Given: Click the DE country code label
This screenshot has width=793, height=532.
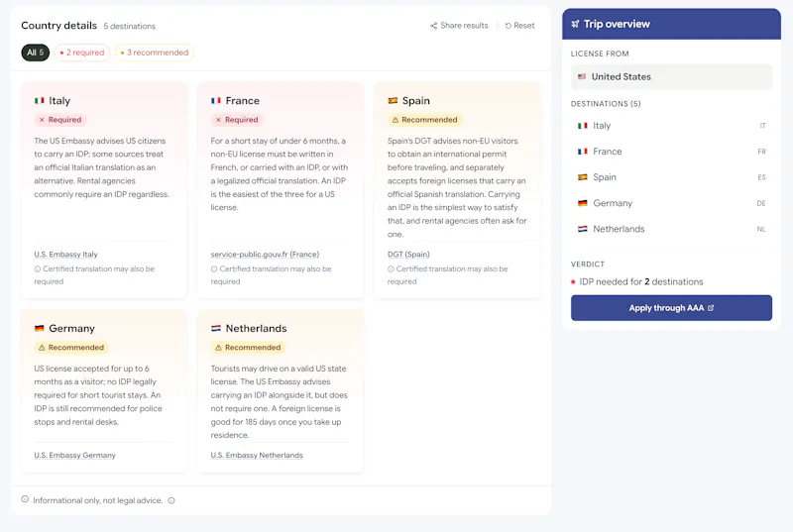Looking at the screenshot, I should coord(761,203).
